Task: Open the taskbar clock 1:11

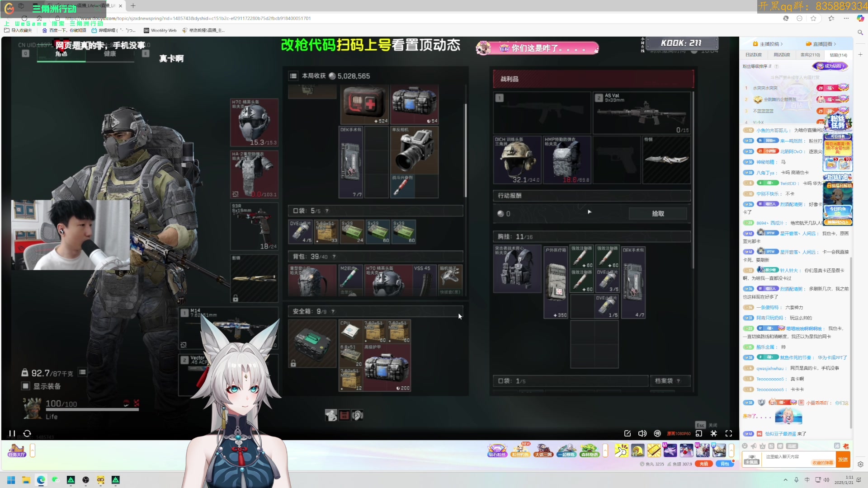Action: [x=844, y=480]
